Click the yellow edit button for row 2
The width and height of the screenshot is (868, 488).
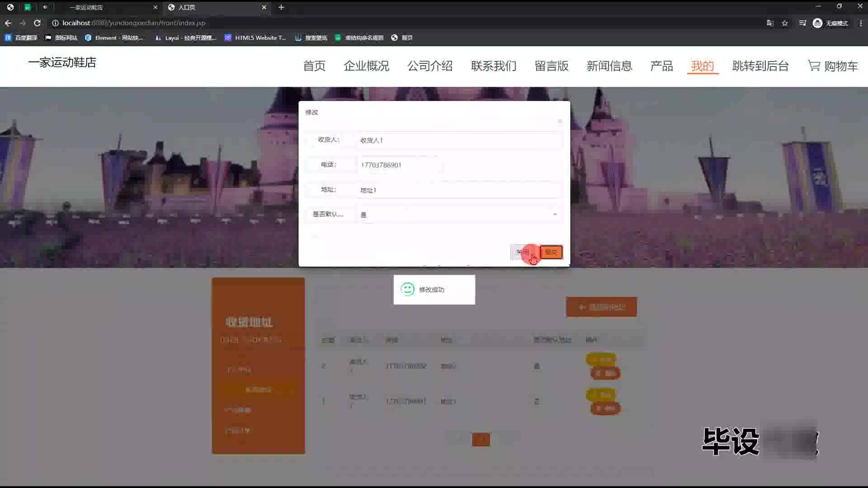(x=601, y=360)
